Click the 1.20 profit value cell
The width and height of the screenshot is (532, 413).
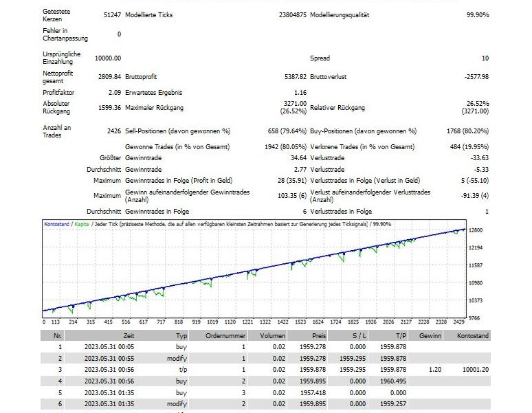click(x=436, y=370)
